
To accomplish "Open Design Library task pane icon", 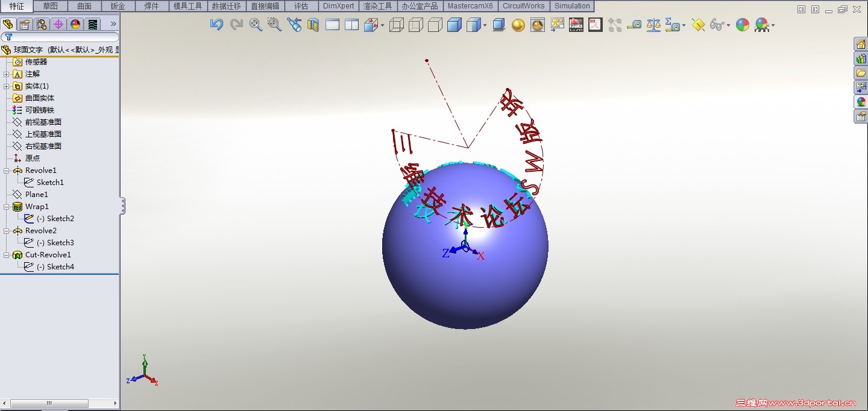I will click(x=861, y=58).
